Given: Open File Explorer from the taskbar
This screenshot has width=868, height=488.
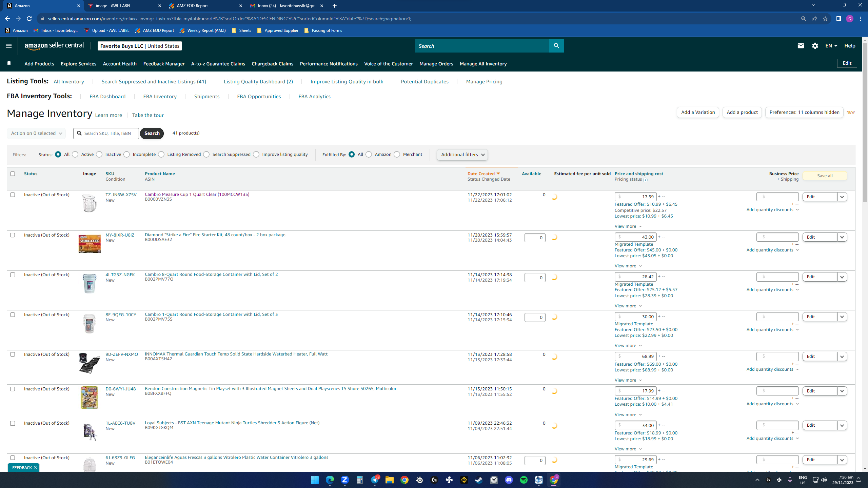Looking at the screenshot, I should click(x=389, y=480).
